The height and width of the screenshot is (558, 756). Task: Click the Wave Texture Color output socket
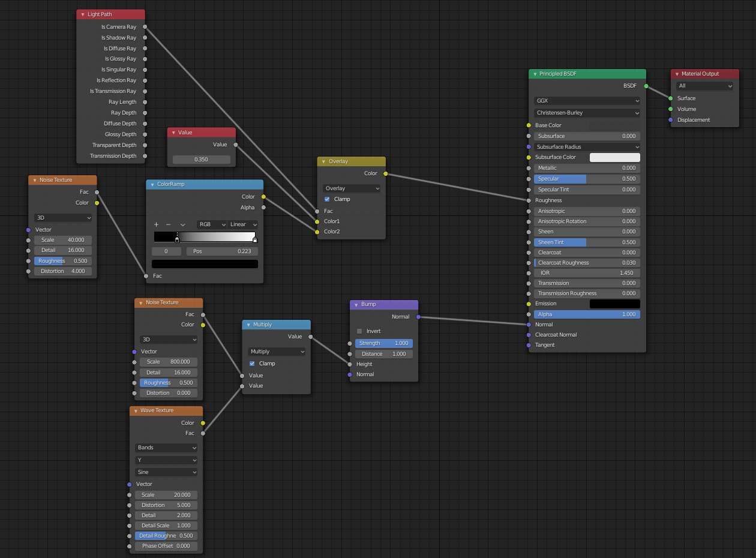203,423
